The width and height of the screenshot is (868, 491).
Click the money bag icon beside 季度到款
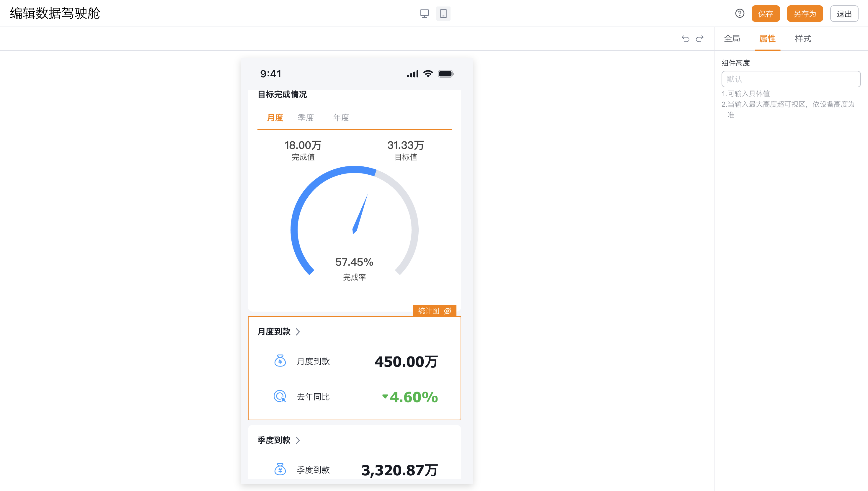click(x=280, y=469)
